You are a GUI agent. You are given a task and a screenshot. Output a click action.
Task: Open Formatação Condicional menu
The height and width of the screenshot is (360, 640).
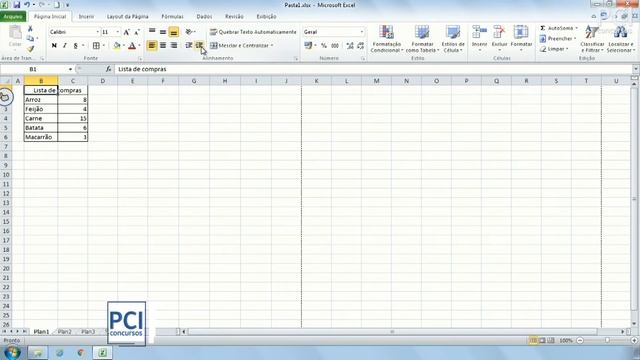coord(387,39)
